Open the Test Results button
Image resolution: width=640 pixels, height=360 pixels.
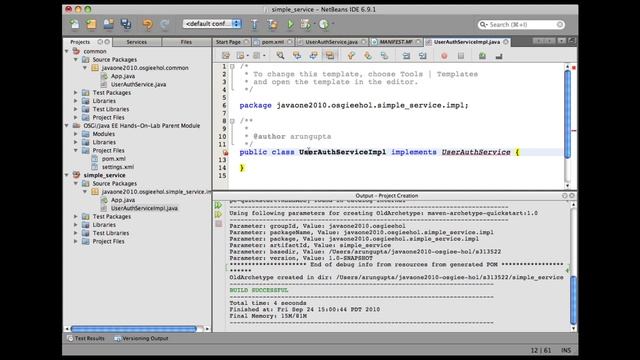(86, 338)
